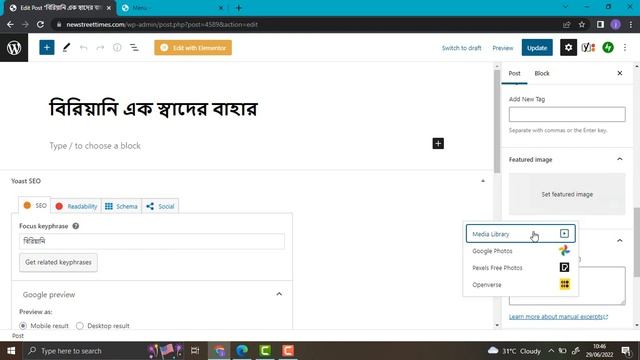Open the Jetpack green icon

pos(608,48)
